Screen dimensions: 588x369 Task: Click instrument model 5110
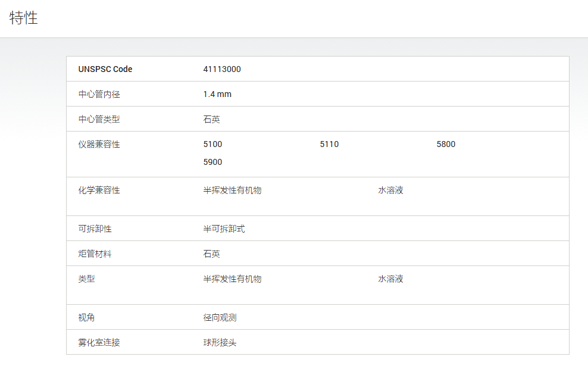point(329,145)
